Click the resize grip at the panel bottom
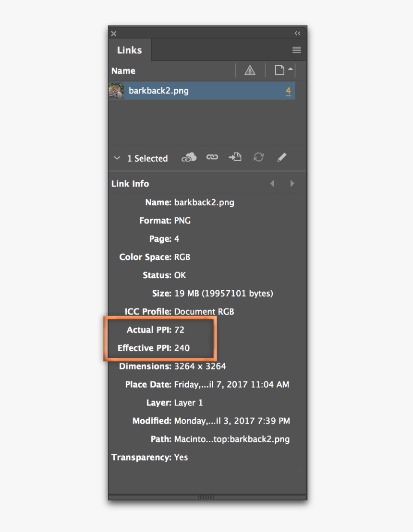This screenshot has width=413, height=532. point(207,497)
